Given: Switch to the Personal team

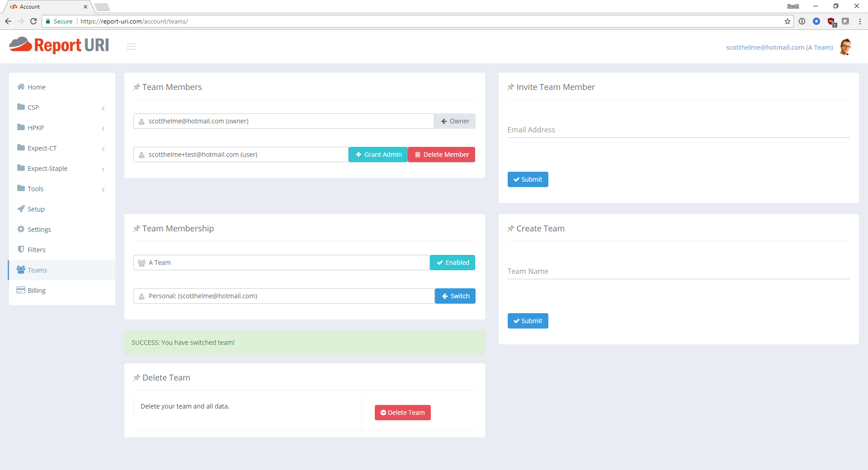Looking at the screenshot, I should 455,296.
